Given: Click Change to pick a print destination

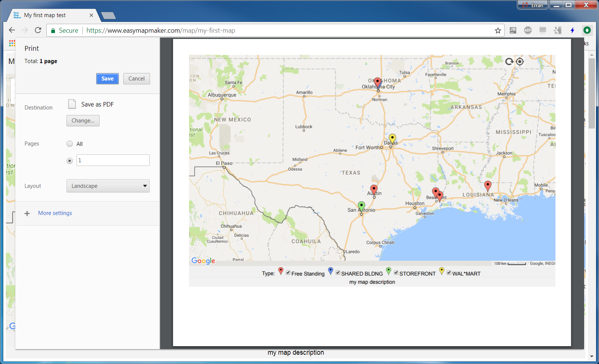Looking at the screenshot, I should pyautogui.click(x=82, y=120).
